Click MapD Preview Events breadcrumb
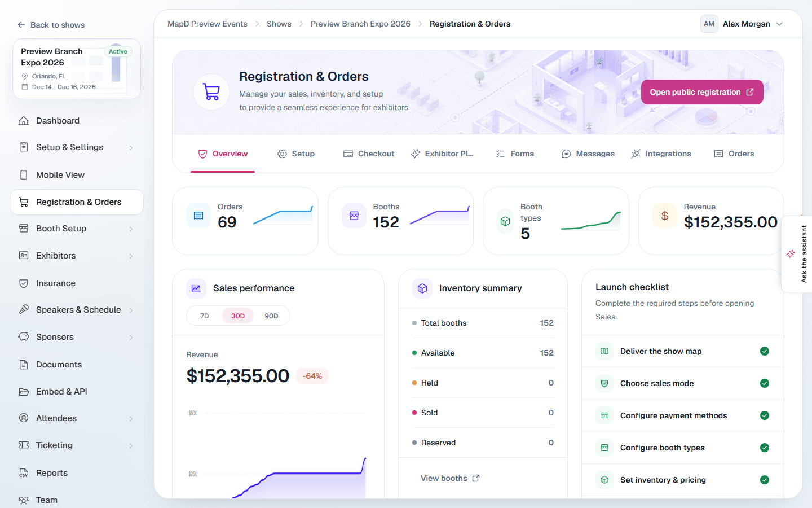The width and height of the screenshot is (812, 508). pyautogui.click(x=208, y=24)
